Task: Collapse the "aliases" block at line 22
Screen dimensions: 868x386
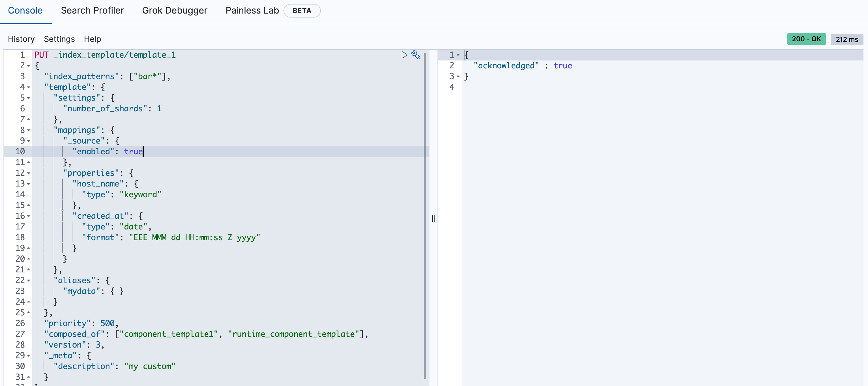Action: point(29,281)
